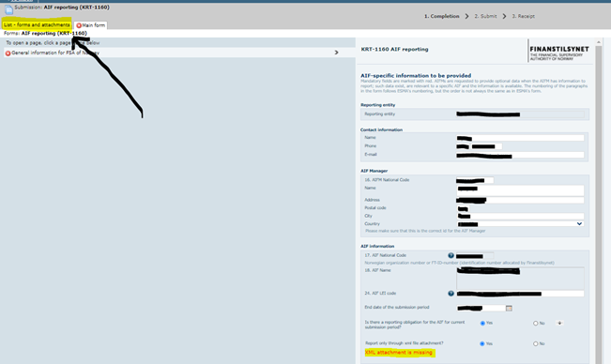Click help icon for AIF LEI code

coord(451,294)
